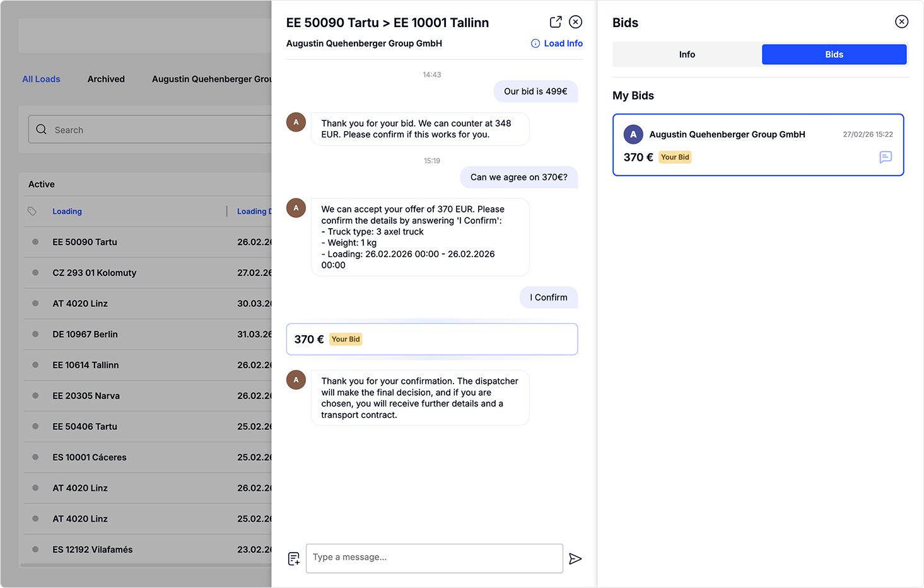The height and width of the screenshot is (588, 924).
Task: Click the search magnifier icon
Action: 42,130
